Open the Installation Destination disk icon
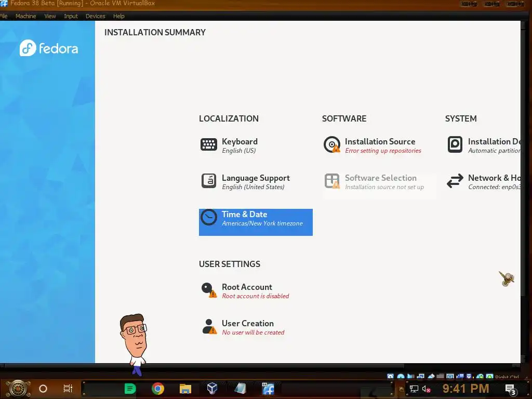This screenshot has height=399, width=532. pyautogui.click(x=455, y=144)
